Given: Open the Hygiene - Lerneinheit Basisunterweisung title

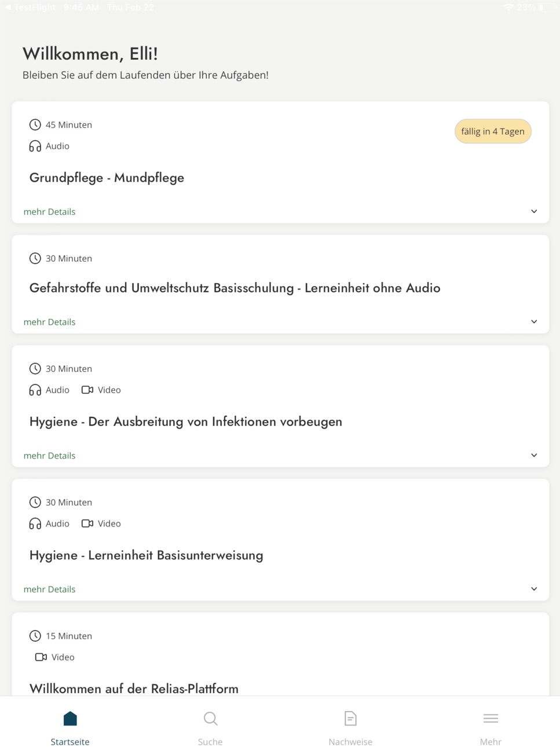Looking at the screenshot, I should [x=147, y=555].
